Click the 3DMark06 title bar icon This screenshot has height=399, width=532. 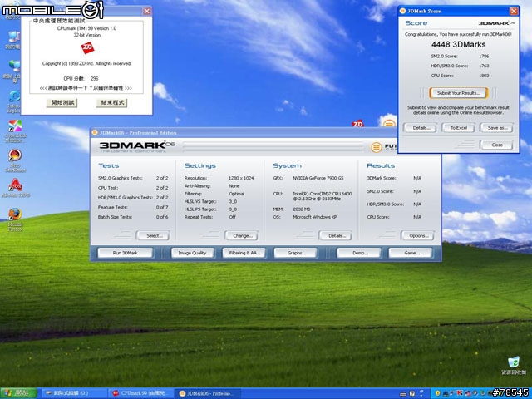pyautogui.click(x=95, y=132)
